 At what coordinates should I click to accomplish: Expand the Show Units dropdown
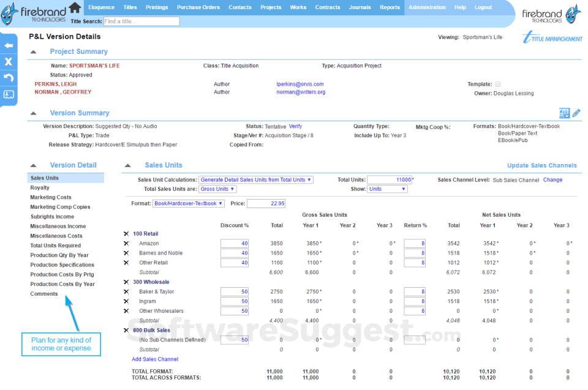[386, 189]
